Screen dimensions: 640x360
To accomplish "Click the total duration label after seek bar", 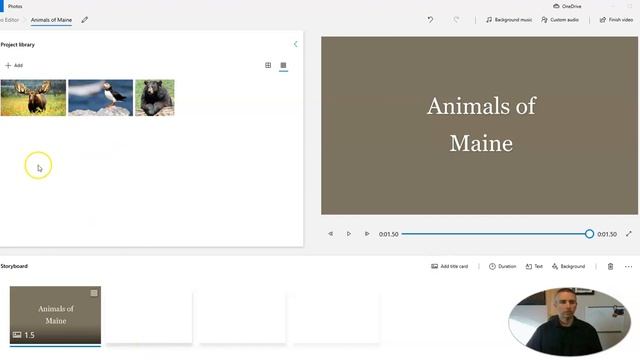I will click(x=607, y=234).
